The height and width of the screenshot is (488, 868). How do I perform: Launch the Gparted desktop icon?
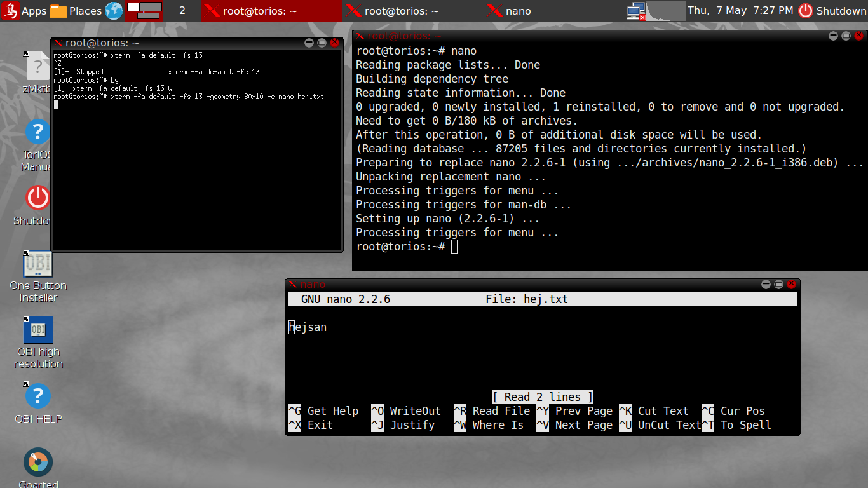(x=38, y=462)
